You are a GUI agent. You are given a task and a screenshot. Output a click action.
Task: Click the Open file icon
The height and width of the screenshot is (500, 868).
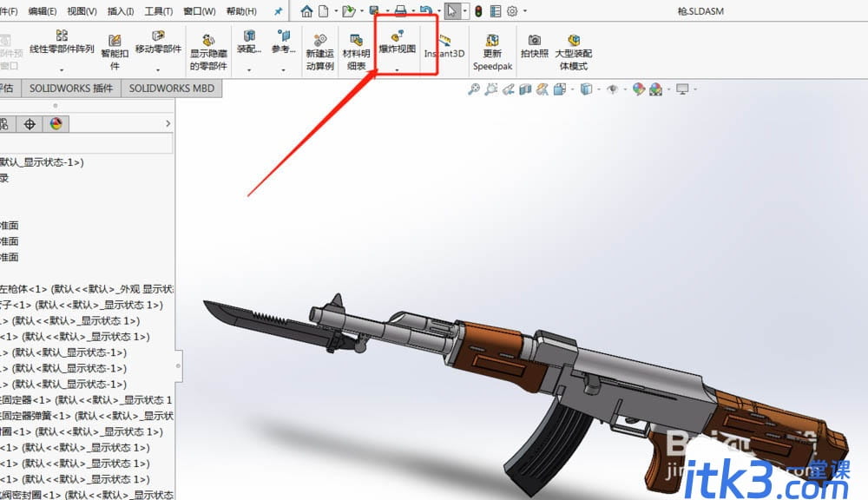click(x=348, y=11)
